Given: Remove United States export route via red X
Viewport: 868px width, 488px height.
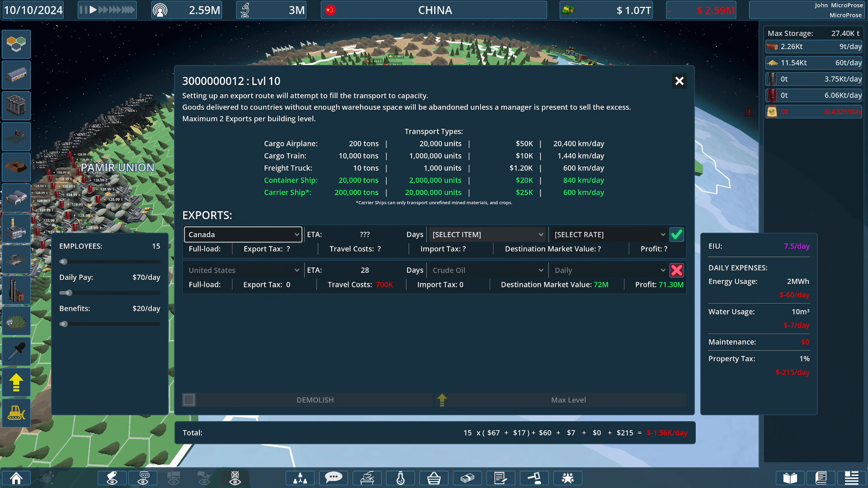Looking at the screenshot, I should pyautogui.click(x=676, y=270).
